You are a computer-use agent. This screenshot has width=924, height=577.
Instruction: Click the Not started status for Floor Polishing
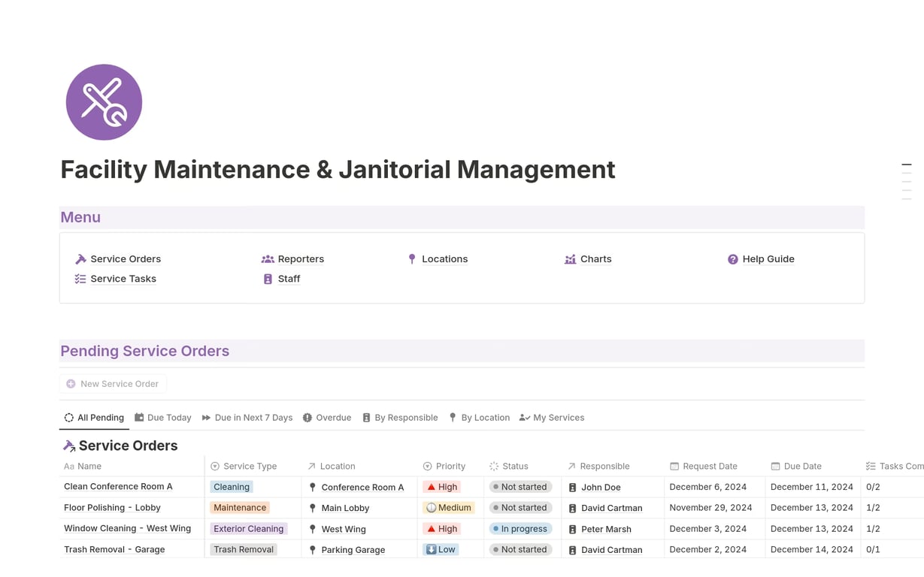(520, 508)
